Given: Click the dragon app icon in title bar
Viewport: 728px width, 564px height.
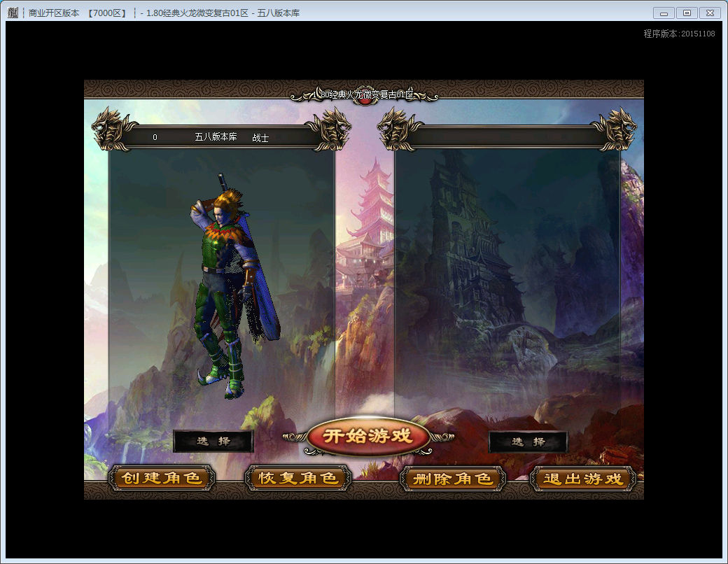Looking at the screenshot, I should tap(13, 13).
